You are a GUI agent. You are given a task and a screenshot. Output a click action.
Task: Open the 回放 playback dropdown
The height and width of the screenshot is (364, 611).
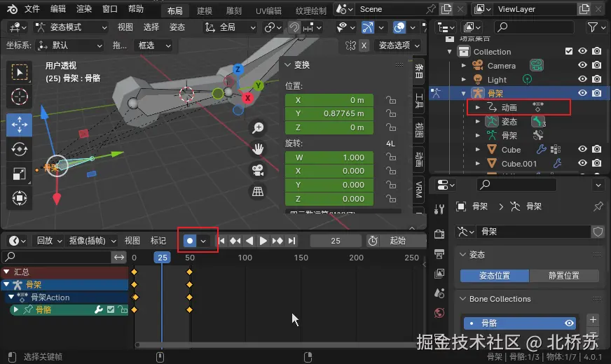(x=49, y=241)
